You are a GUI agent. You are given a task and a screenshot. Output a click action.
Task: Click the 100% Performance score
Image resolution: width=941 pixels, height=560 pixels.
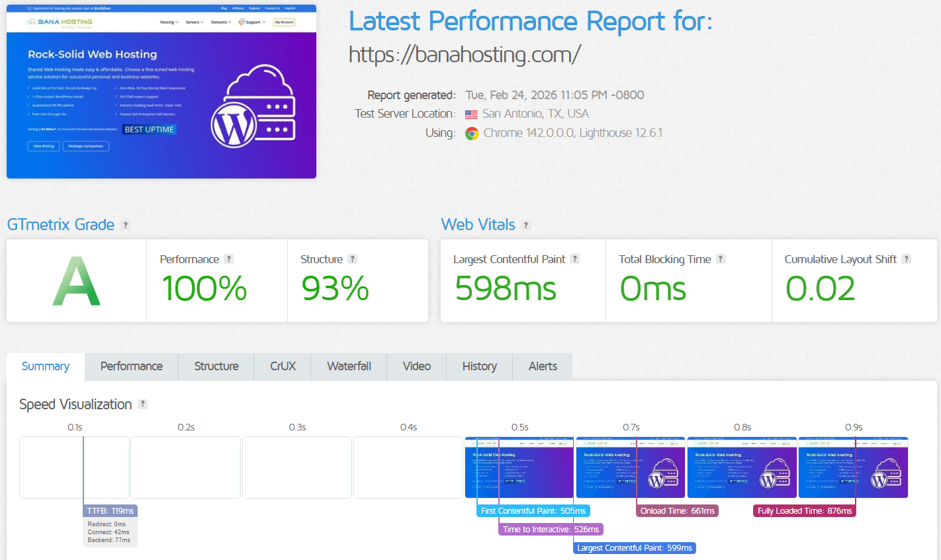point(204,289)
